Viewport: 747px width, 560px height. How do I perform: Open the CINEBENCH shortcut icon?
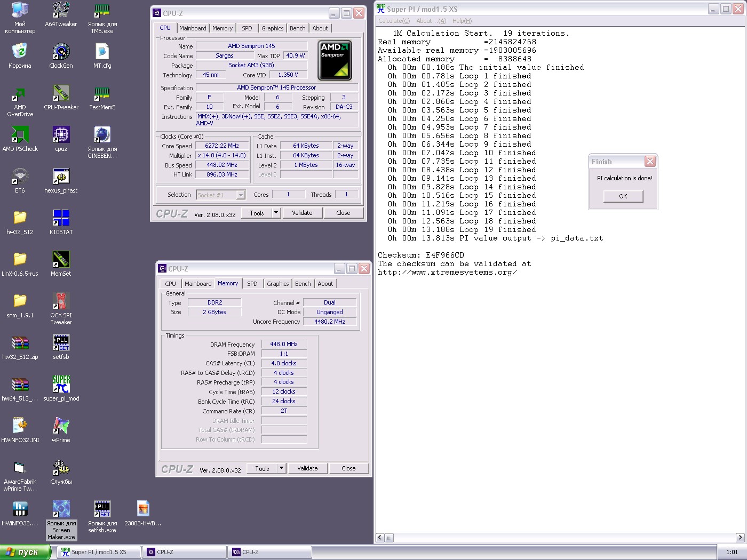[x=102, y=135]
